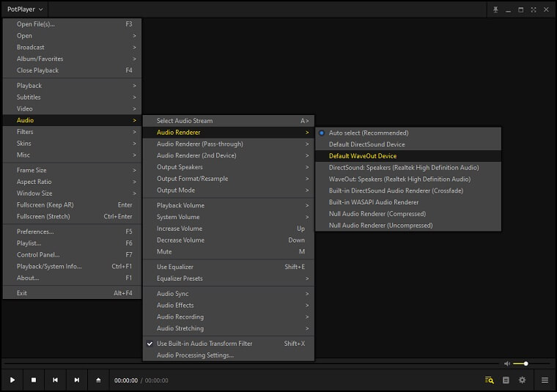
Task: Toggle Mute in Audio menu
Action: (229, 251)
